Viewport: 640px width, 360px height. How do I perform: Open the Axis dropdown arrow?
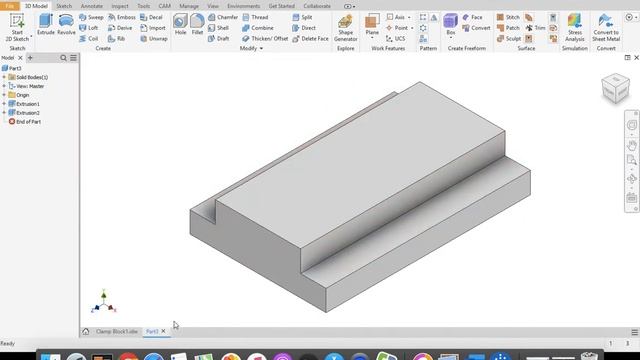coord(409,17)
